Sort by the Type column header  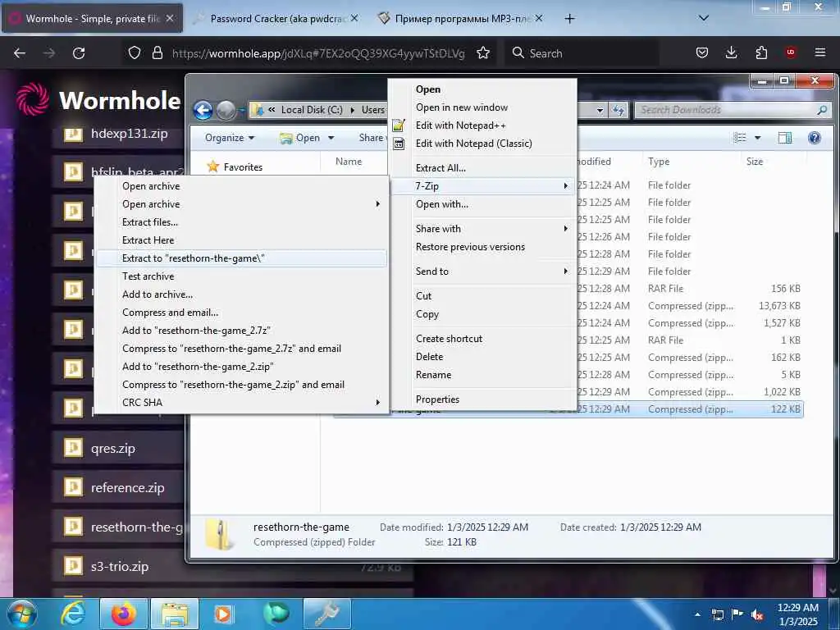(x=659, y=162)
